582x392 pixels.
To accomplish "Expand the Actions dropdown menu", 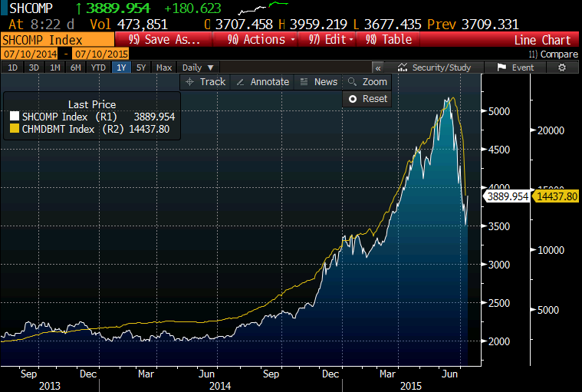I will click(261, 39).
